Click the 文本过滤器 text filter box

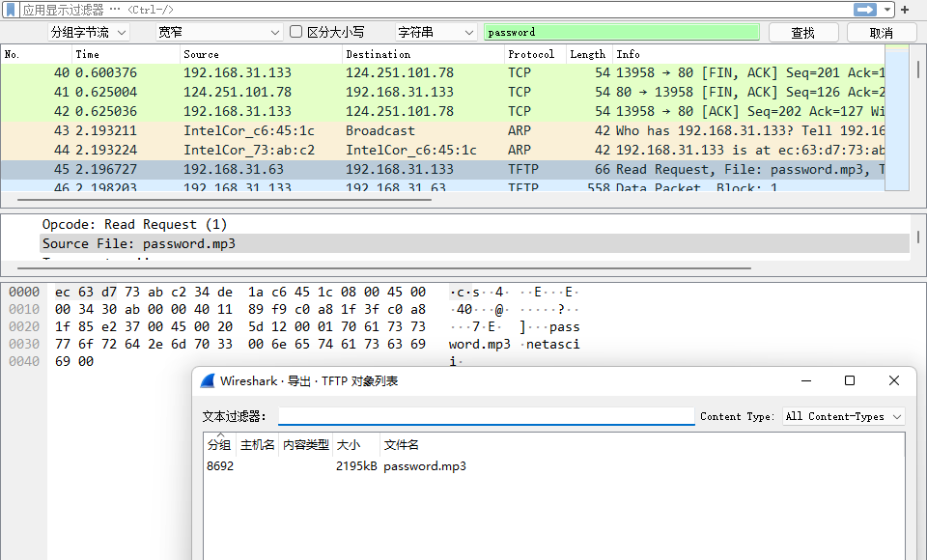[483, 416]
